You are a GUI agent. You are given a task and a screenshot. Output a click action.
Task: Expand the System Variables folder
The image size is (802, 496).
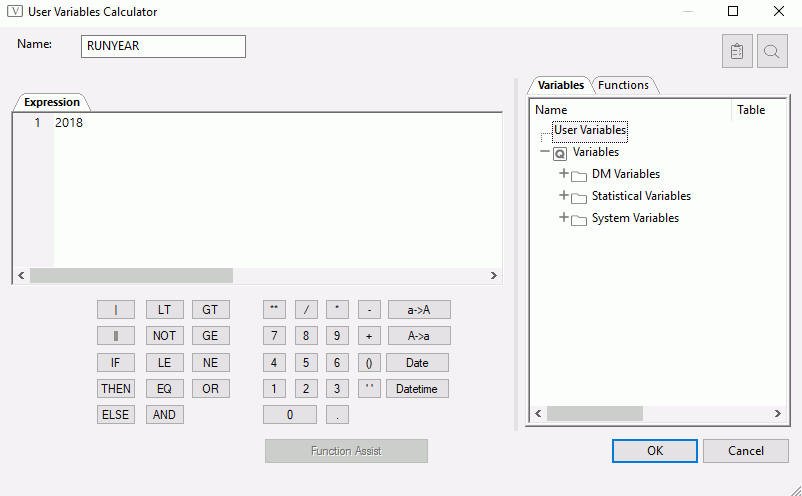564,218
